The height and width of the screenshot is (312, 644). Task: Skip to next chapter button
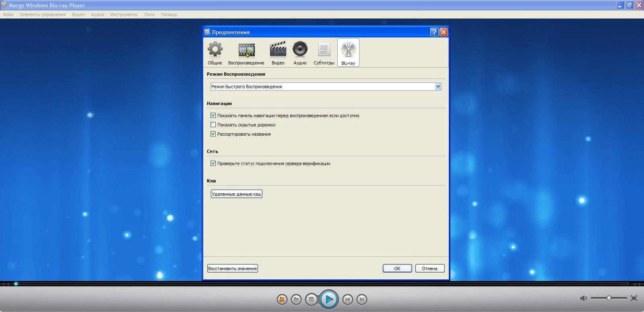362,300
